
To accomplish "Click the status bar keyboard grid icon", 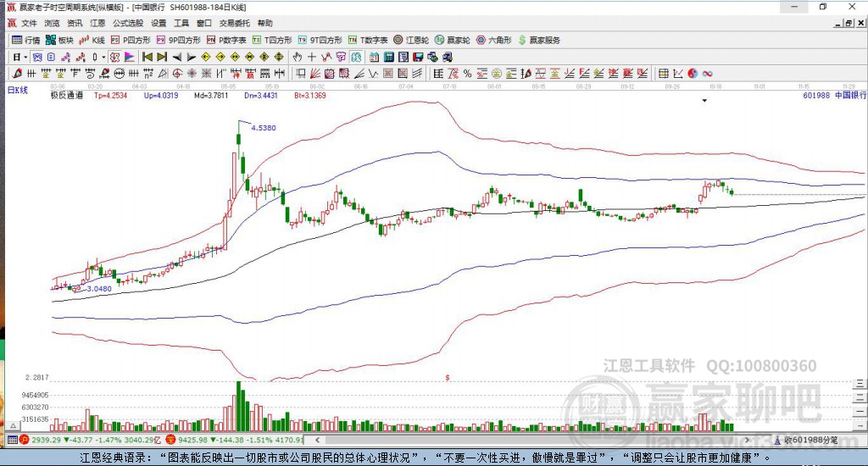I will click(x=12, y=440).
